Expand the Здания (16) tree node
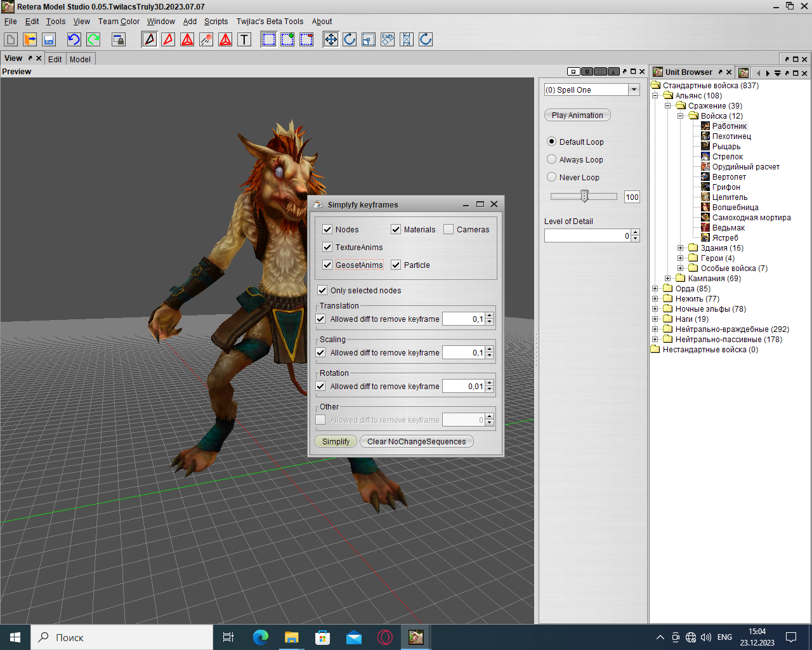This screenshot has width=812, height=650. pos(681,248)
